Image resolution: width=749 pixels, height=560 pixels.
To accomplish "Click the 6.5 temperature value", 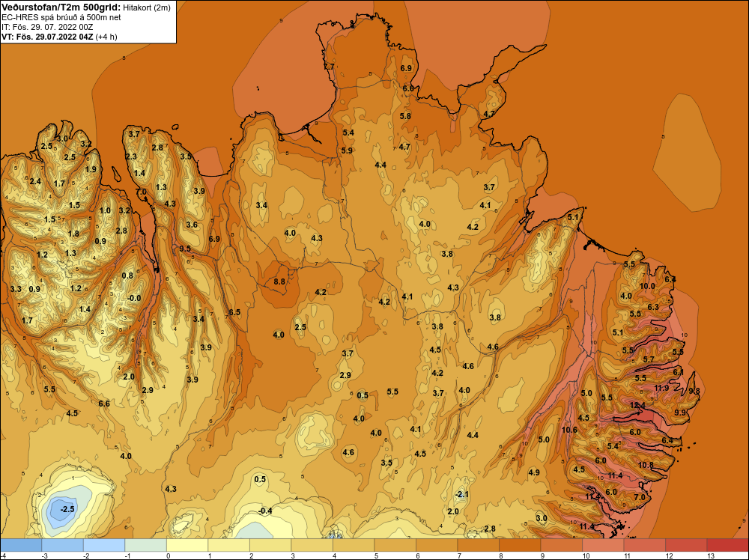I will pyautogui.click(x=234, y=312).
